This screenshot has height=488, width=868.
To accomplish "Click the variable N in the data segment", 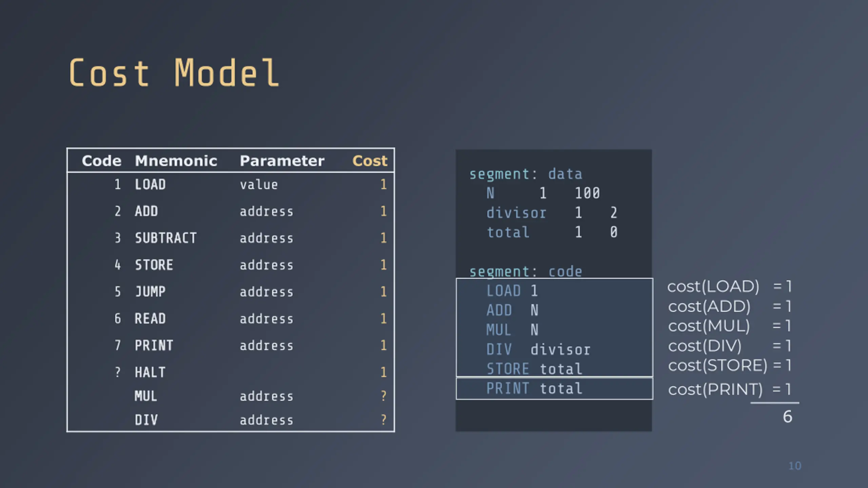I will (x=490, y=193).
